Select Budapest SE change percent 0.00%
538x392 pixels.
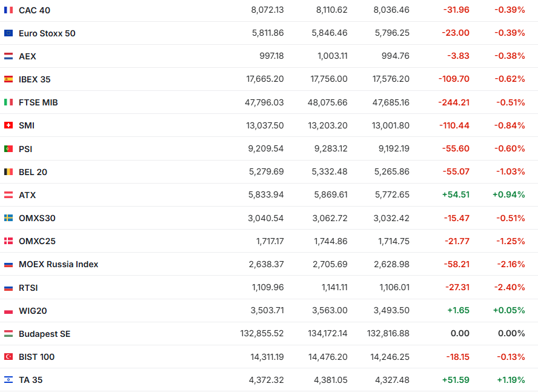511,333
